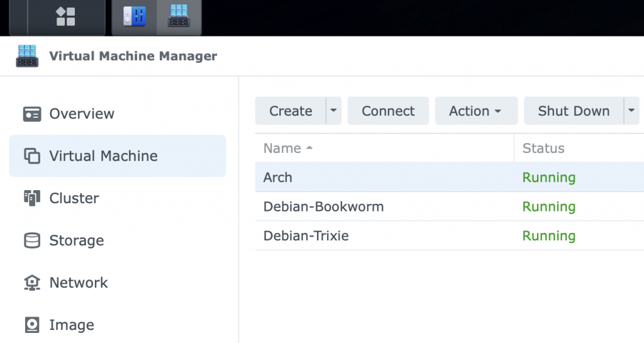The height and width of the screenshot is (343, 644).
Task: Select the Debian-Trixie virtual machine row
Action: point(306,236)
